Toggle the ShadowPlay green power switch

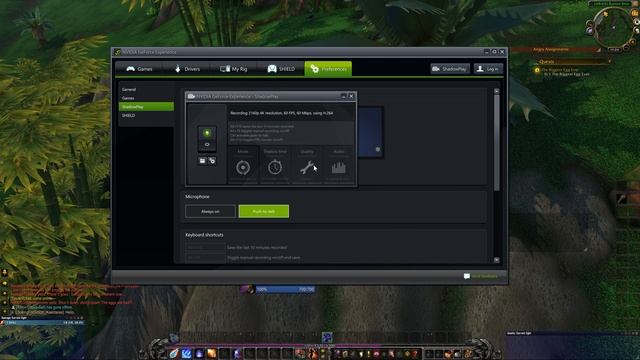pyautogui.click(x=207, y=133)
